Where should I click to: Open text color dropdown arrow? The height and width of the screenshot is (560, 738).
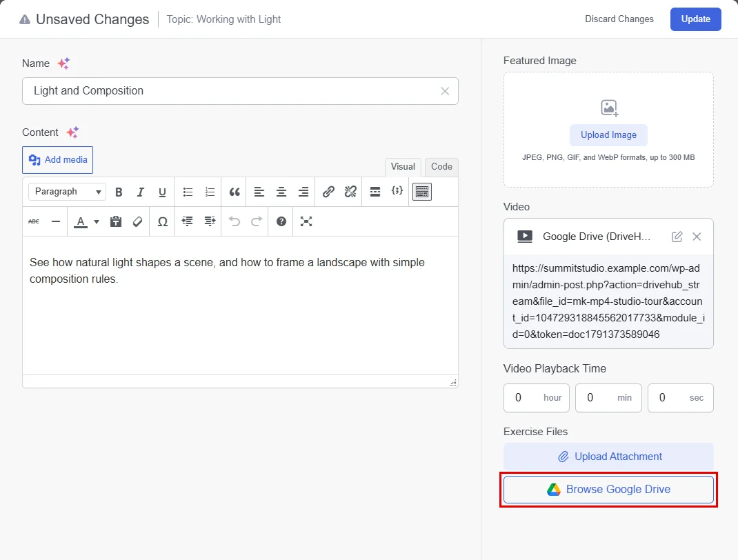(97, 221)
